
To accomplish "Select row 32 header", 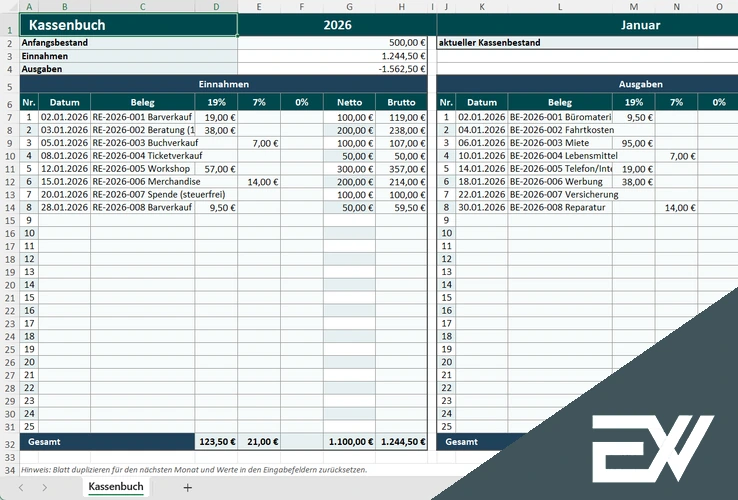I will [9, 441].
